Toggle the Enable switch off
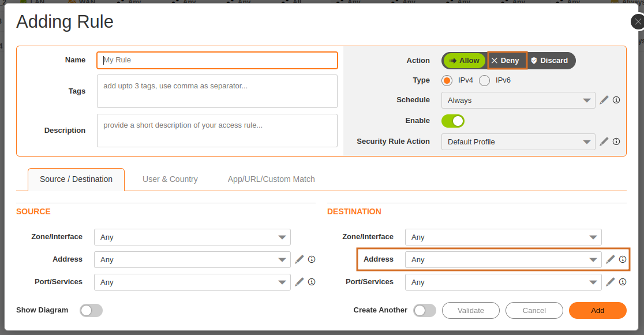Screen dimensions: 644x335 [453, 121]
